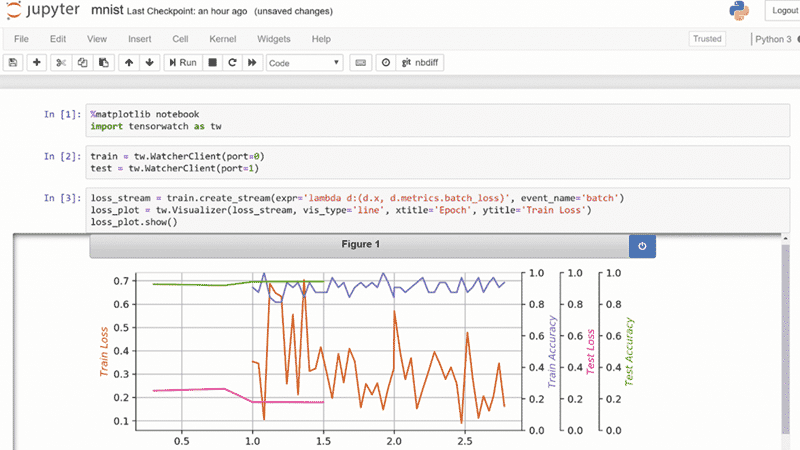
Task: Open the Kernel menu
Action: tap(222, 39)
